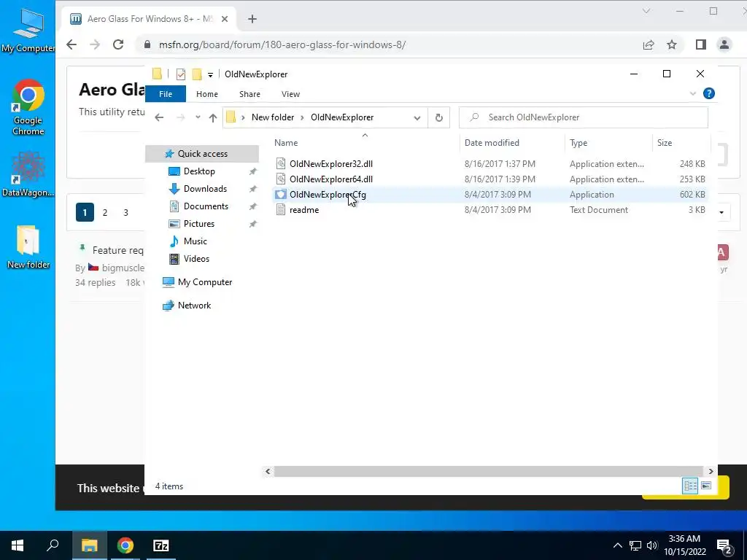This screenshot has height=560, width=747.
Task: Open taskbar search magnifier
Action: click(x=53, y=545)
